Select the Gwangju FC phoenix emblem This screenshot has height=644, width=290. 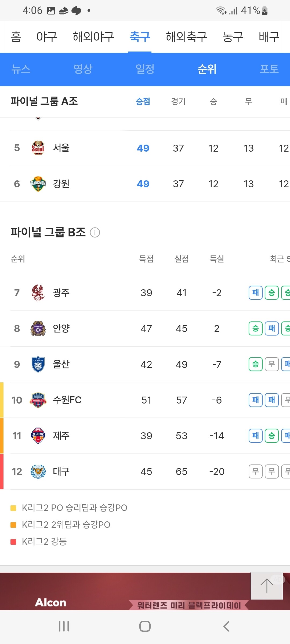click(x=38, y=293)
